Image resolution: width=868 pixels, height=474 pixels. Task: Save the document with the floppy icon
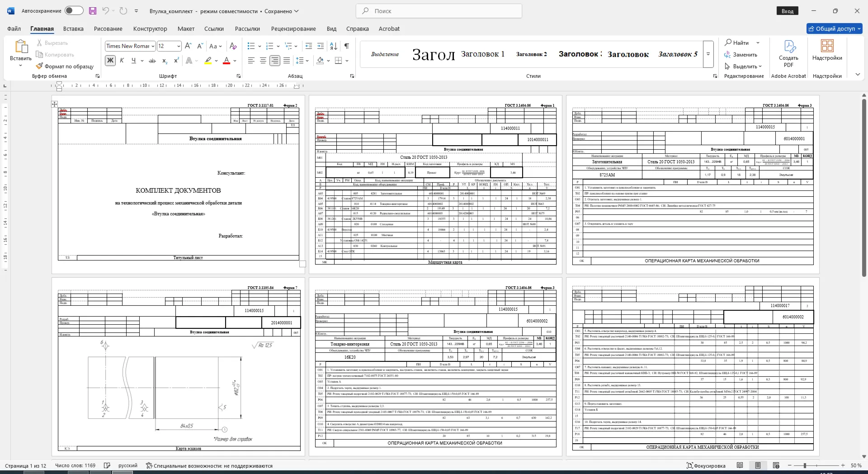click(x=93, y=11)
